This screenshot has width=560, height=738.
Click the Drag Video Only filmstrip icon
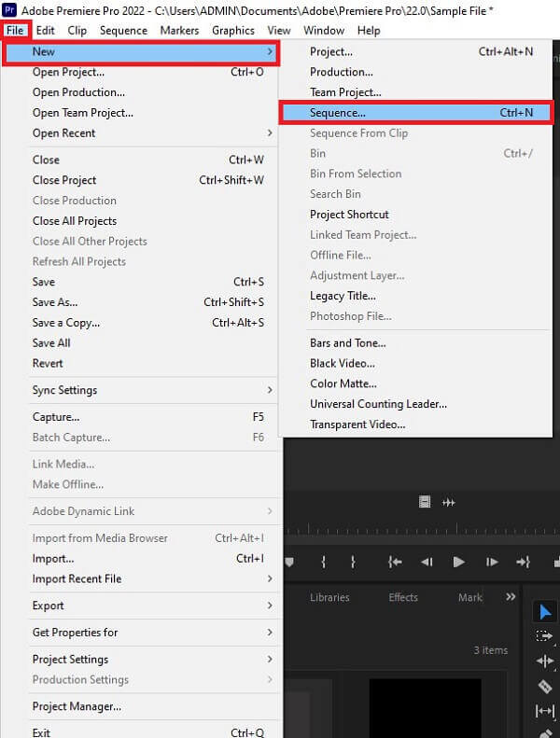click(x=425, y=502)
